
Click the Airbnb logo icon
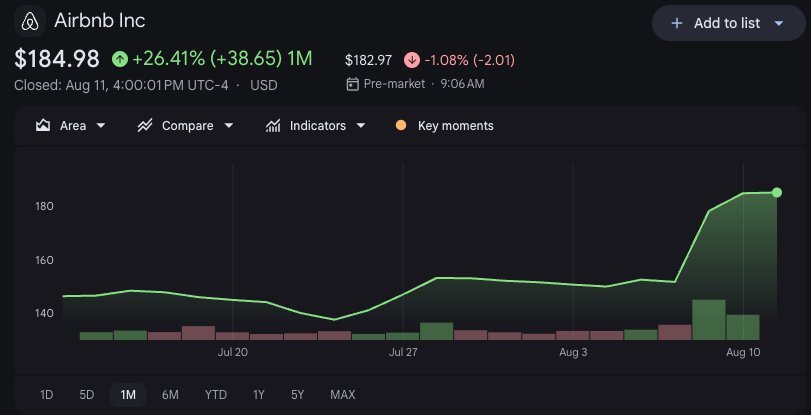pyautogui.click(x=30, y=22)
